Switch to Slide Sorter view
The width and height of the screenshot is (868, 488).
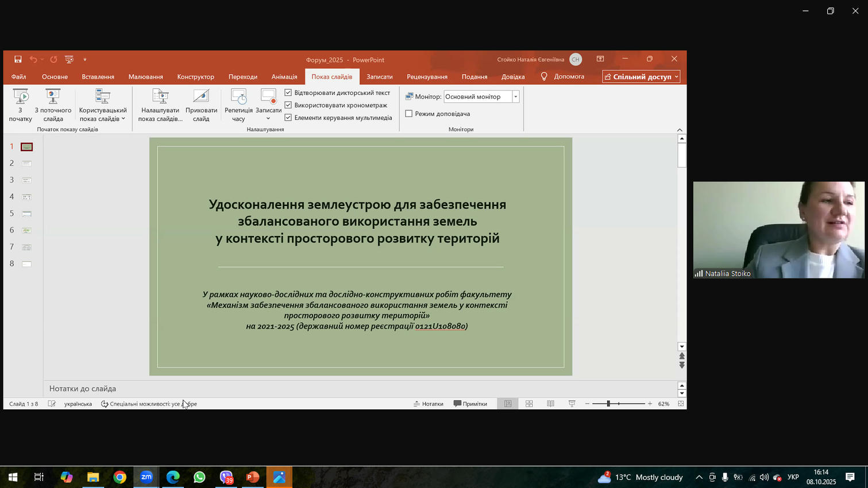529,404
